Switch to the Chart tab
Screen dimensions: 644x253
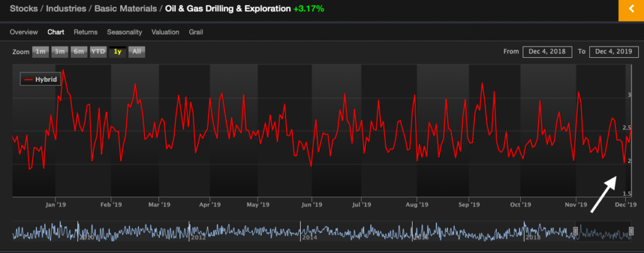tap(56, 32)
